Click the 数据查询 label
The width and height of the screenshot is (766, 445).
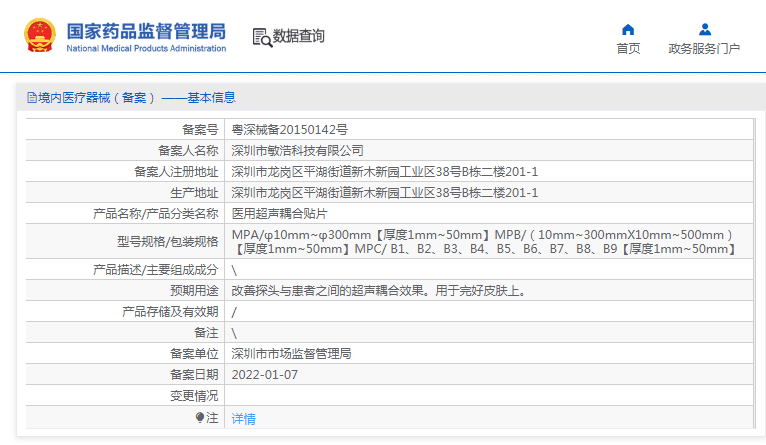pyautogui.click(x=298, y=36)
